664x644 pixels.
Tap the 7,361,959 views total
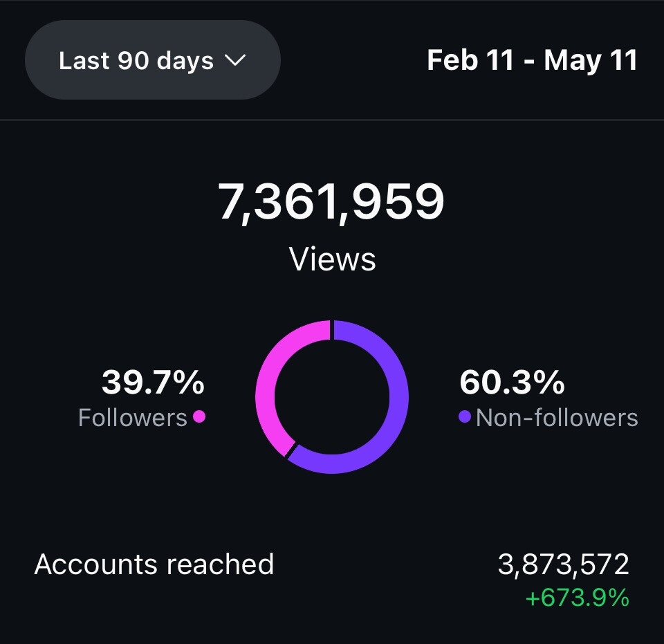pos(331,201)
